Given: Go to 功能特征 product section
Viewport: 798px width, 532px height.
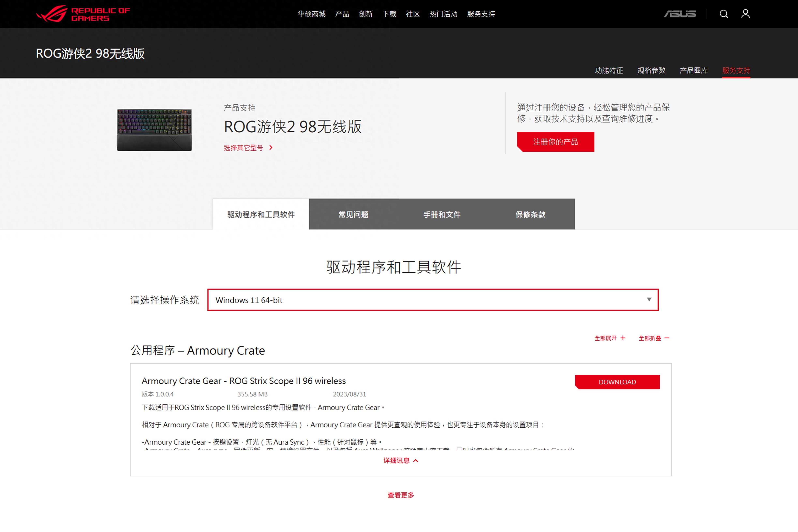Looking at the screenshot, I should click(609, 71).
